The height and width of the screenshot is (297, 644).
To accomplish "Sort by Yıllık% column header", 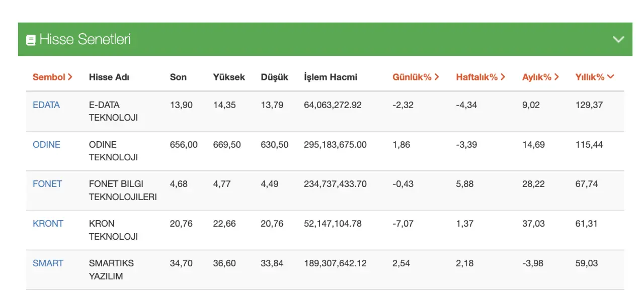I will click(x=595, y=77).
